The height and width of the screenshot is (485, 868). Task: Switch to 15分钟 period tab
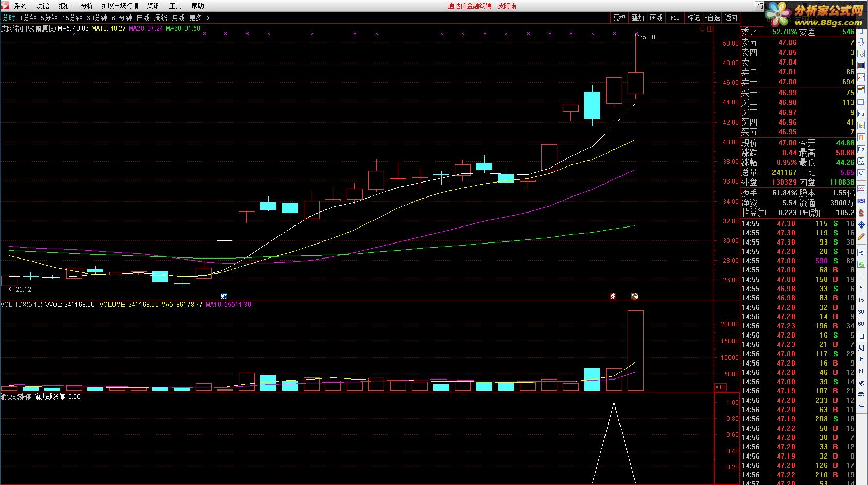click(72, 18)
